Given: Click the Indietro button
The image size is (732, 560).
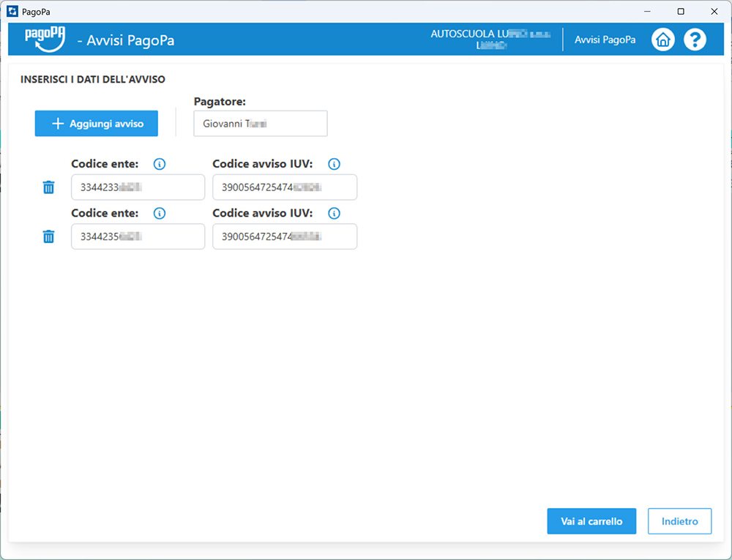Looking at the screenshot, I should [x=679, y=521].
